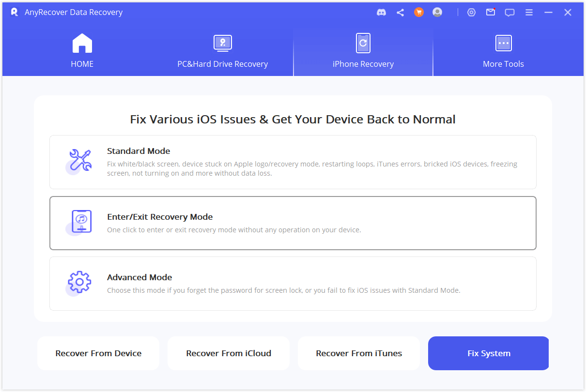The height and width of the screenshot is (392, 586).
Task: Select the iPhone Recovery tab
Action: (363, 51)
